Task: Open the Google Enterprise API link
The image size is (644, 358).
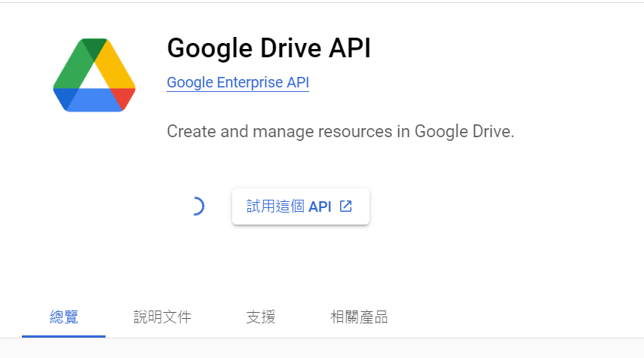Action: pyautogui.click(x=238, y=83)
